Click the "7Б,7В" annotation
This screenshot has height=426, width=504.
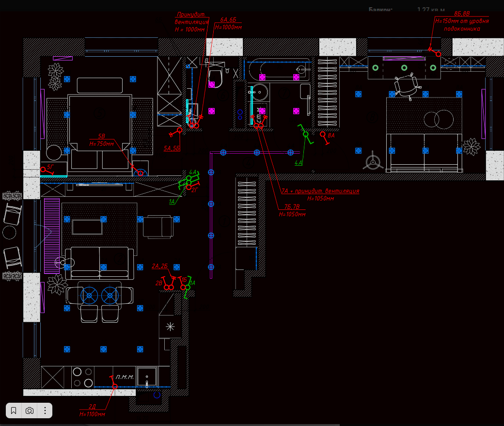click(x=292, y=206)
